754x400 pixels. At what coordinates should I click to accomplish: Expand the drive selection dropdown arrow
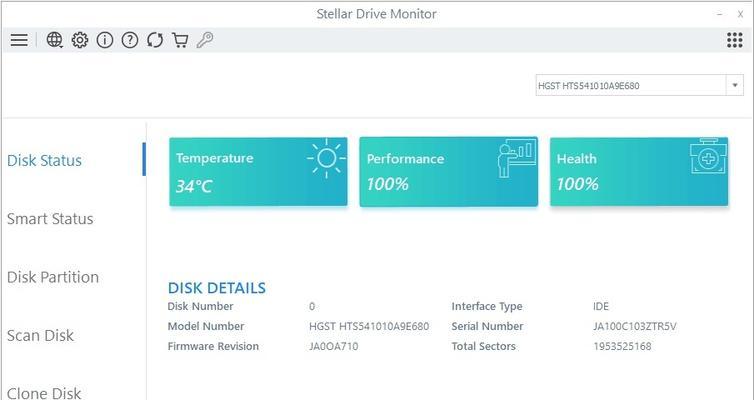tap(735, 86)
